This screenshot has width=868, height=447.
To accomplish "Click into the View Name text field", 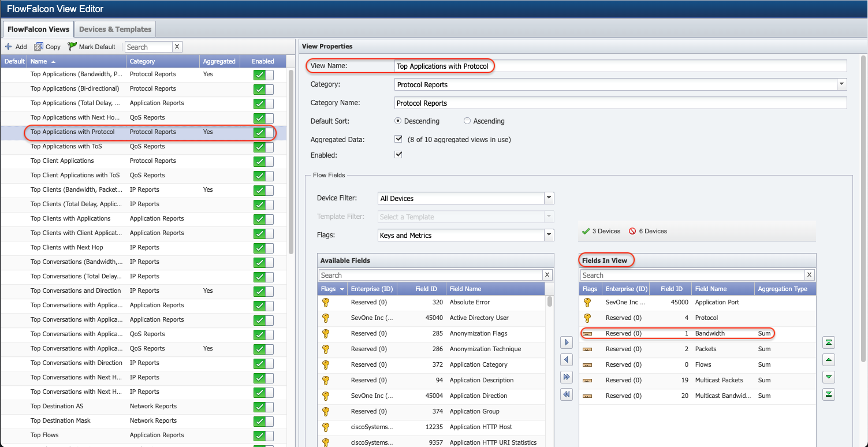I will (x=620, y=66).
